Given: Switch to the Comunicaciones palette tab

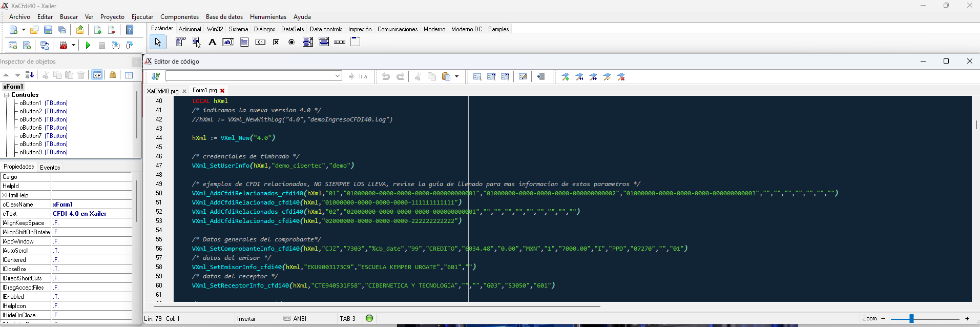Looking at the screenshot, I should click(398, 29).
